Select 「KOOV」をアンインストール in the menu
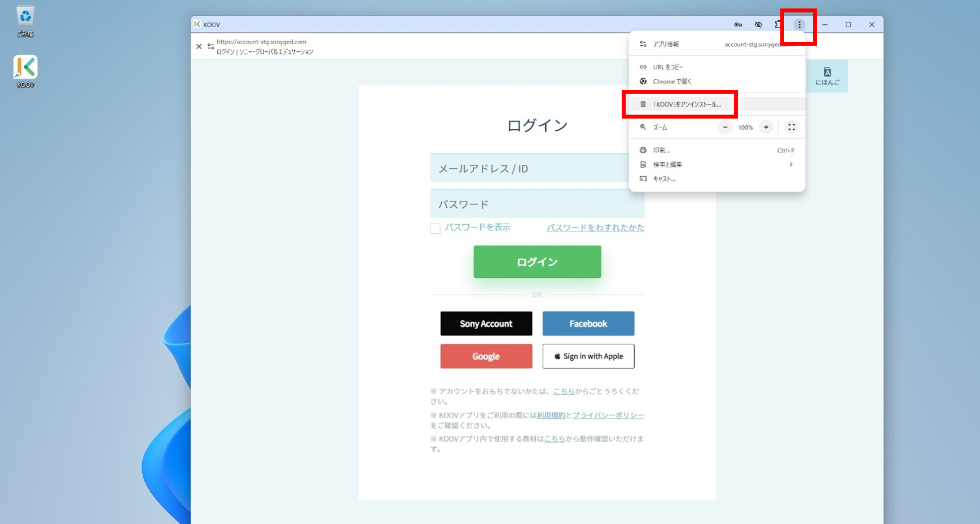This screenshot has height=524, width=980. tap(687, 104)
